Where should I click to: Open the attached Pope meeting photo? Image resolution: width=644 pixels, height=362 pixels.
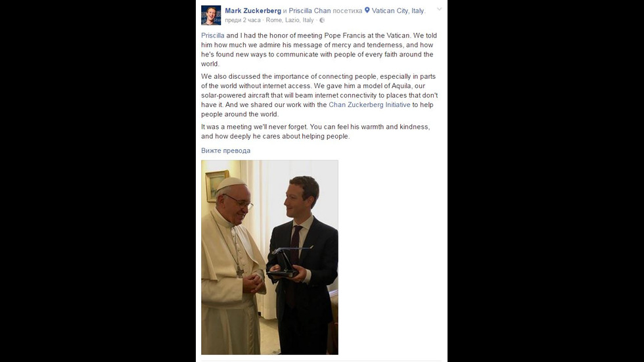[x=270, y=258]
